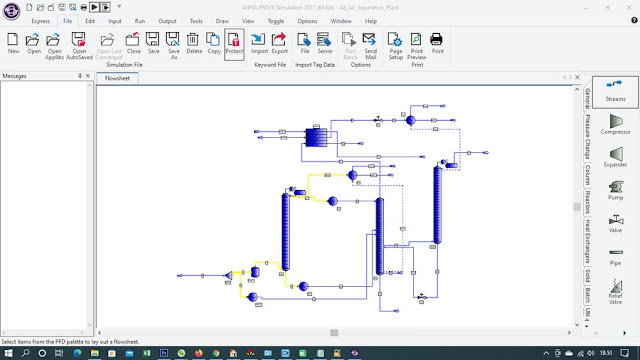The height and width of the screenshot is (360, 640).
Task: Close the Flowsheet tab with X
Action: (x=577, y=77)
